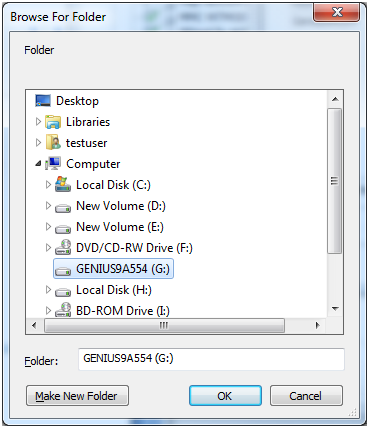Viewport: 369px width, 428px height.
Task: Select Local Disk (C:) label
Action: (113, 185)
